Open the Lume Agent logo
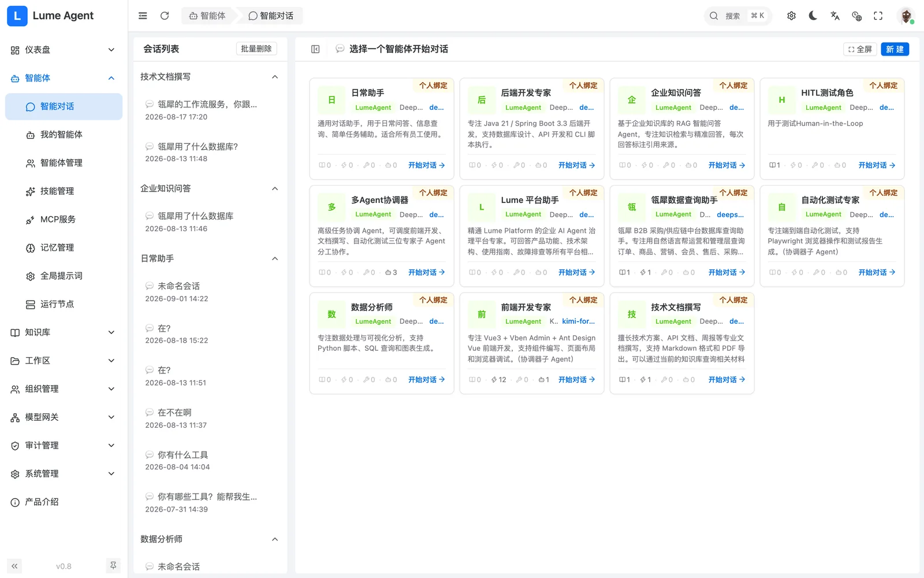 pos(17,16)
